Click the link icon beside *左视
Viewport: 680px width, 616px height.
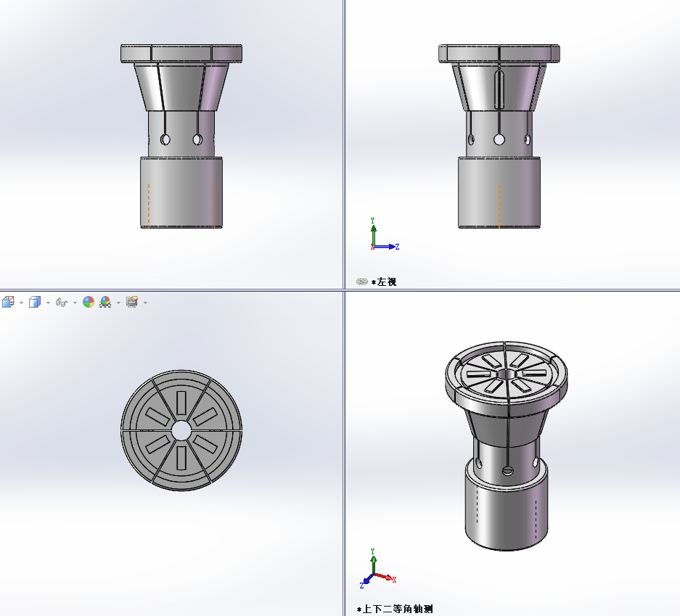pyautogui.click(x=361, y=282)
